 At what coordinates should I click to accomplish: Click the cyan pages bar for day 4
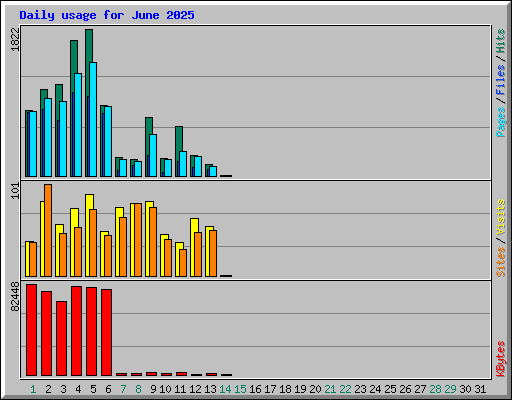click(78, 125)
